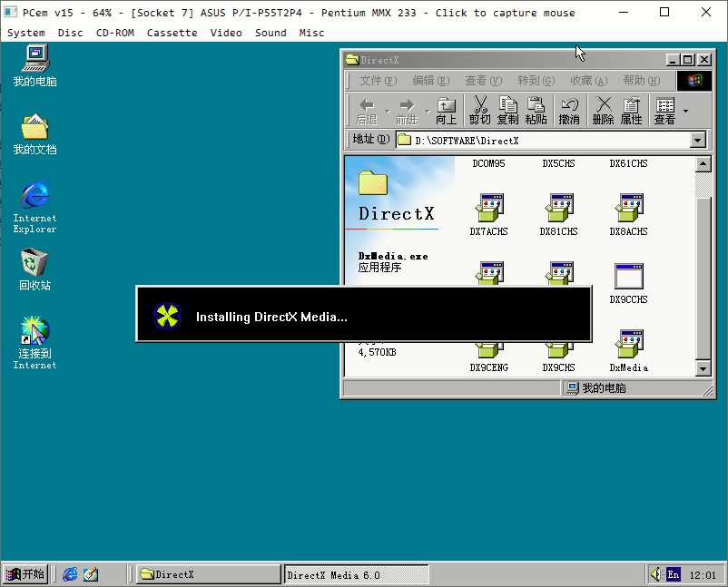
Task: Open Properties (属性) from the toolbar
Action: pos(632,111)
